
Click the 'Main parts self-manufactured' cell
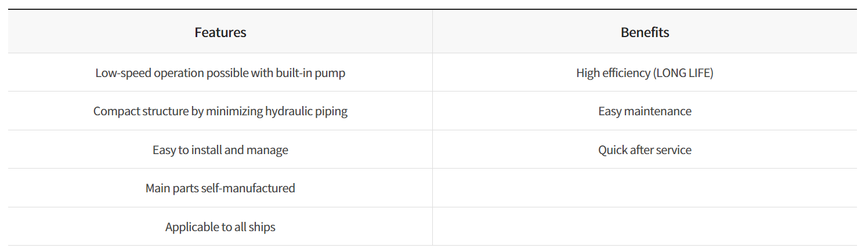[220, 188]
